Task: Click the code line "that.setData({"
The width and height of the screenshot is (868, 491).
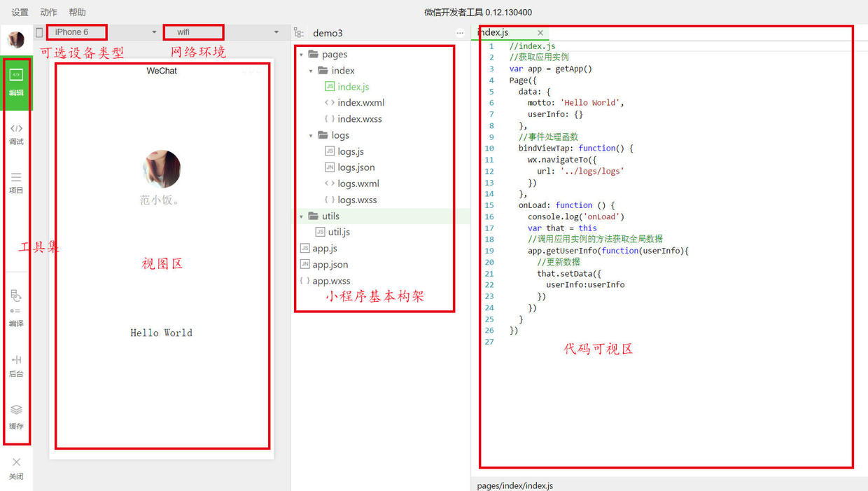Action: (569, 274)
